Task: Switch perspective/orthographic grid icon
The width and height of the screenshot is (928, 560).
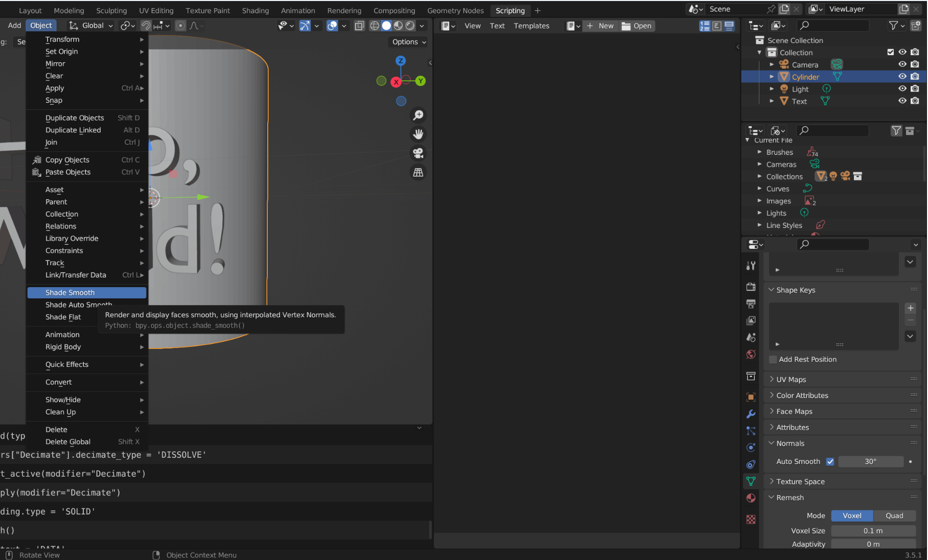Action: (x=418, y=173)
